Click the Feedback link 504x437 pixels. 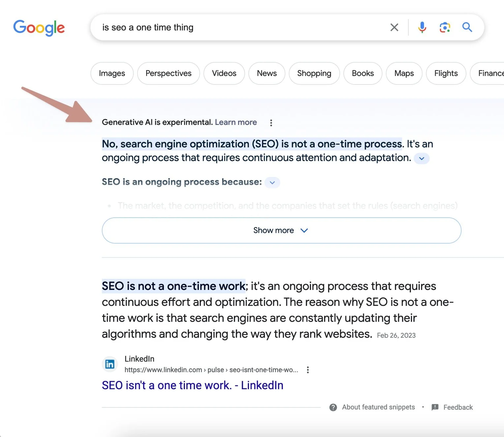click(458, 407)
